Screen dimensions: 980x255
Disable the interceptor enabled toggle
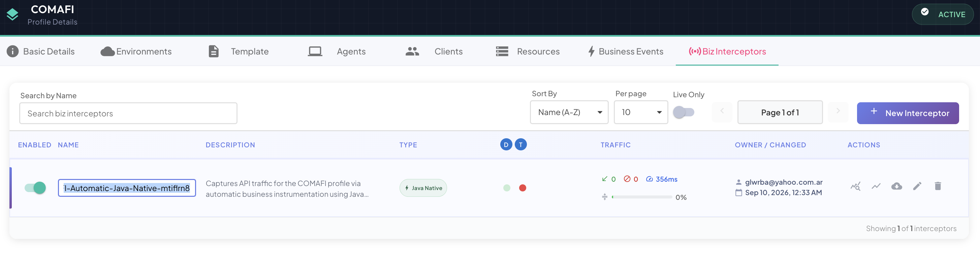(35, 188)
